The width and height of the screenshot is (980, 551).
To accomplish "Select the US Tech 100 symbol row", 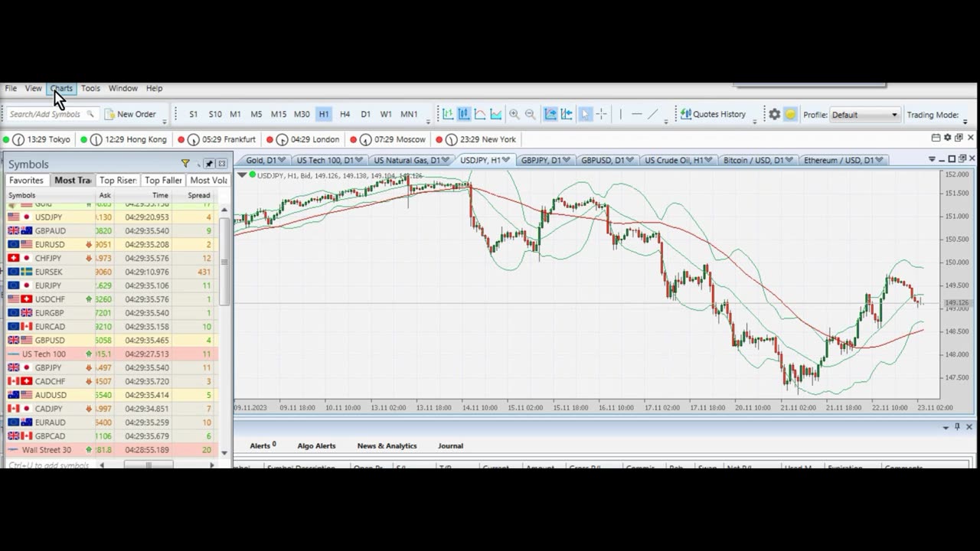I will (x=112, y=354).
